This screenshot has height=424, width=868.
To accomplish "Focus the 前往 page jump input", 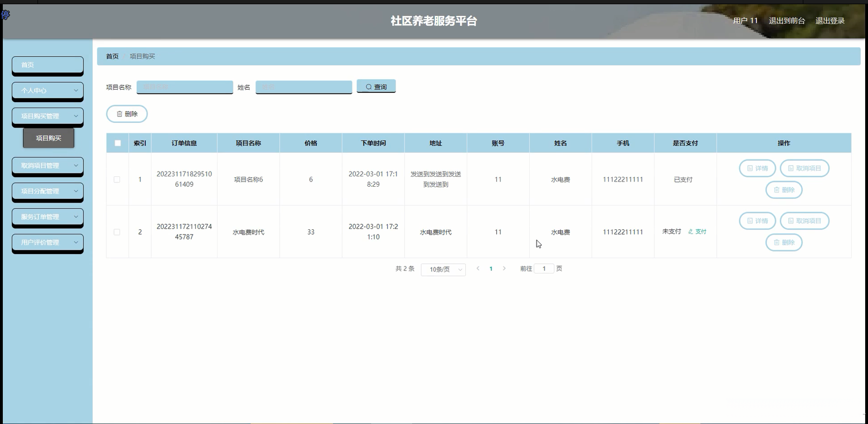I will coord(544,269).
